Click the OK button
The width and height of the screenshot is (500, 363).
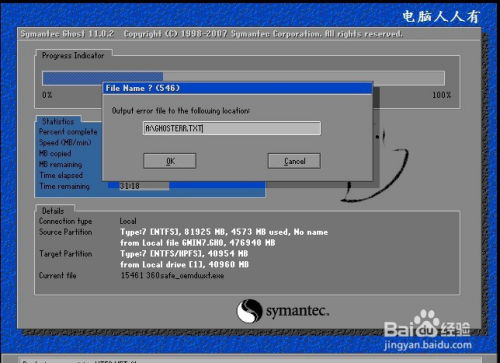pyautogui.click(x=170, y=161)
